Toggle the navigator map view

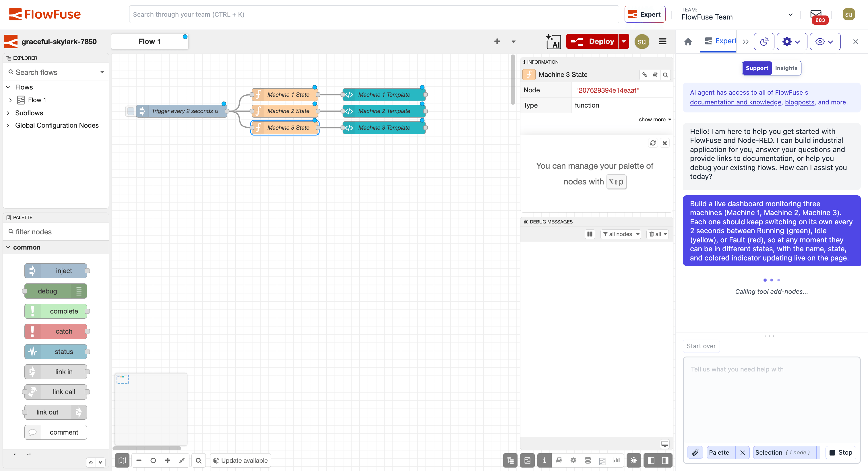point(122,460)
